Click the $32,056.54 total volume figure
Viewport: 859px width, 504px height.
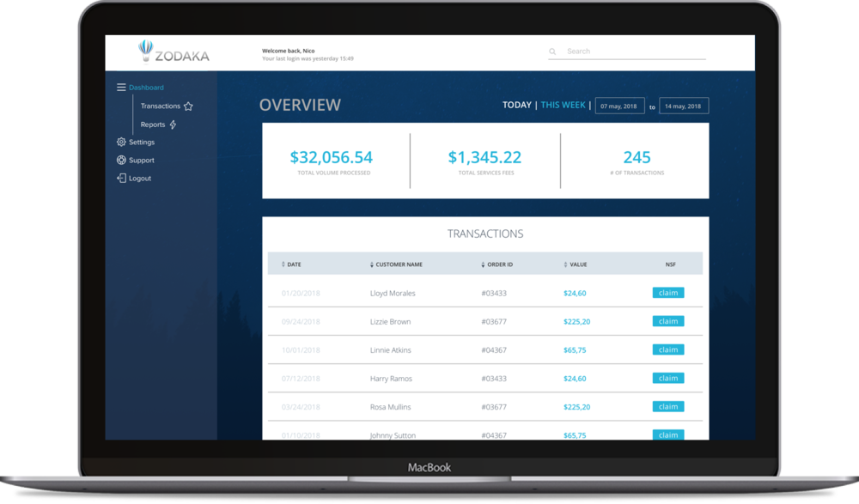click(331, 157)
